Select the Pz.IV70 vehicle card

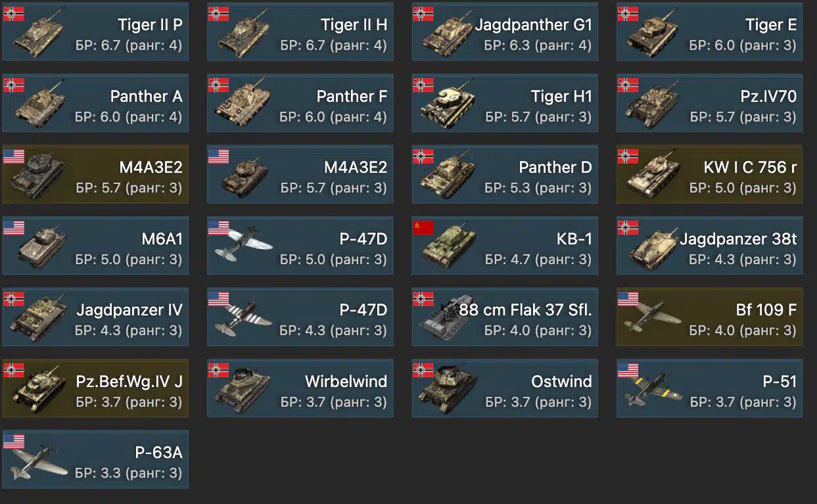[709, 103]
